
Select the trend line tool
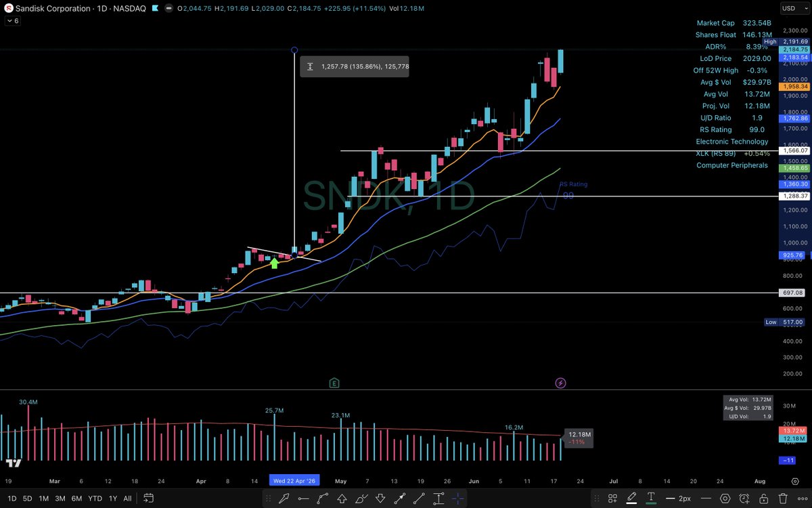tap(418, 499)
